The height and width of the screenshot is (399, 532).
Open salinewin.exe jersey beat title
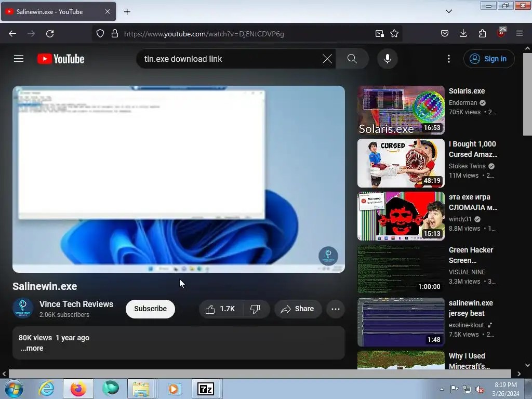coord(471,308)
